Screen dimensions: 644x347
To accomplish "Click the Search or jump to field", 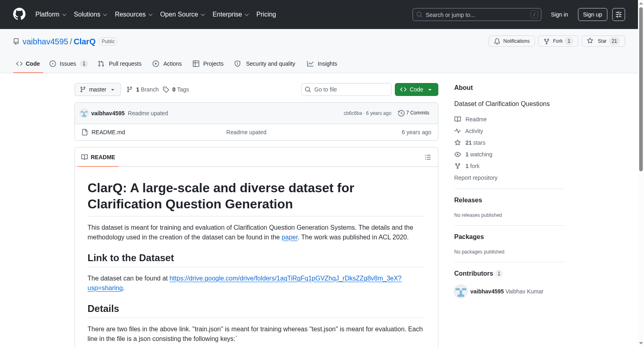I will coord(477,15).
